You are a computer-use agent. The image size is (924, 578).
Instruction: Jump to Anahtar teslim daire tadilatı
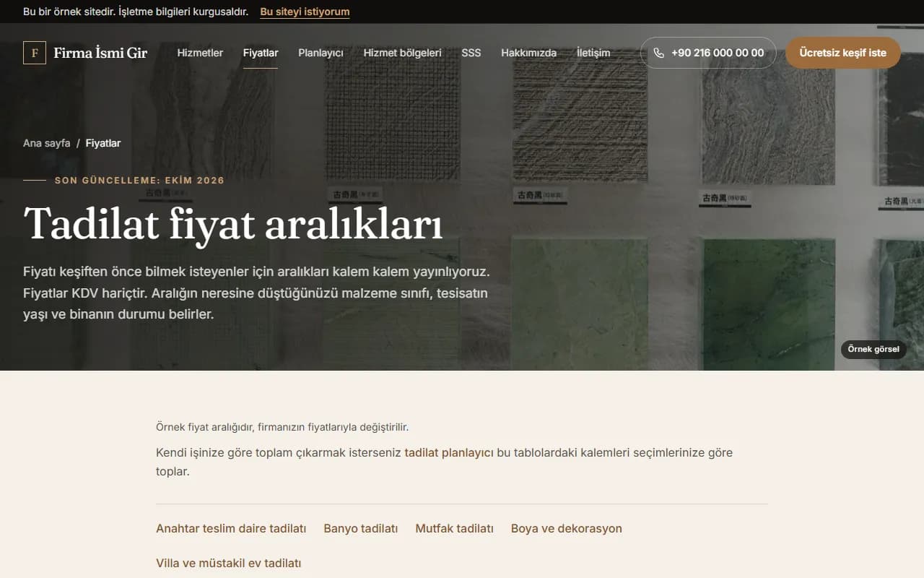click(231, 528)
